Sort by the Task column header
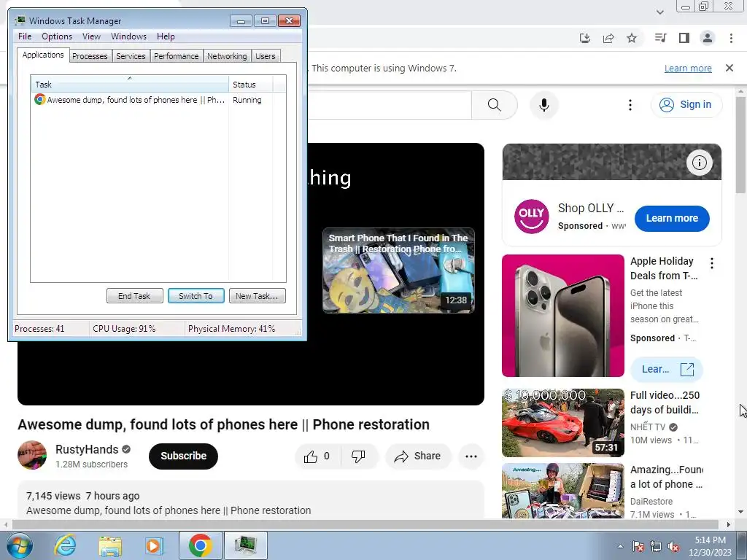 tap(130, 85)
